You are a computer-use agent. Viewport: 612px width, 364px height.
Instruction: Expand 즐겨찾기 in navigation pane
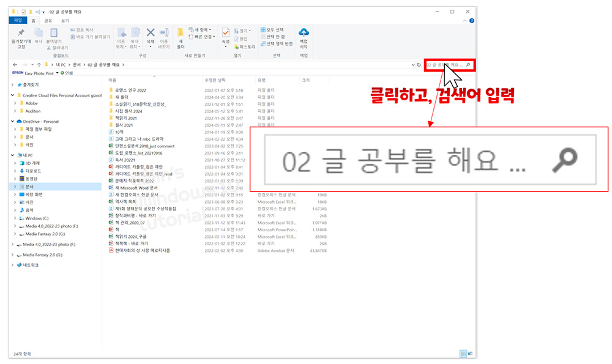pyautogui.click(x=12, y=84)
